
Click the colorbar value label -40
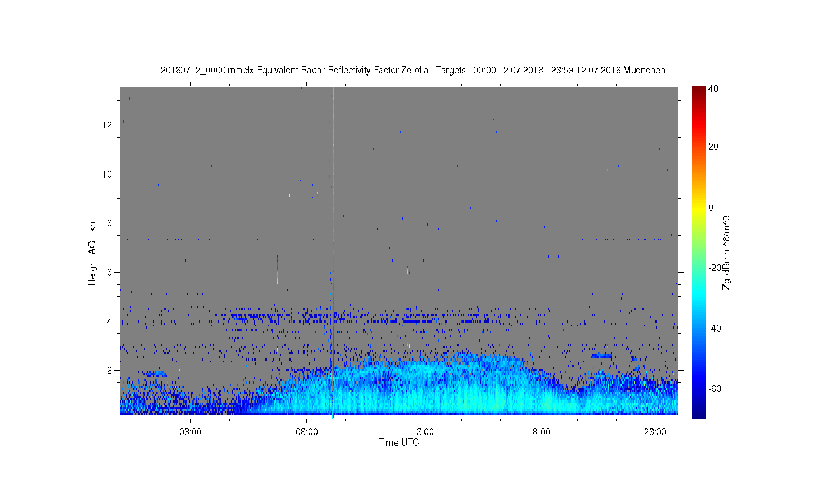[715, 328]
